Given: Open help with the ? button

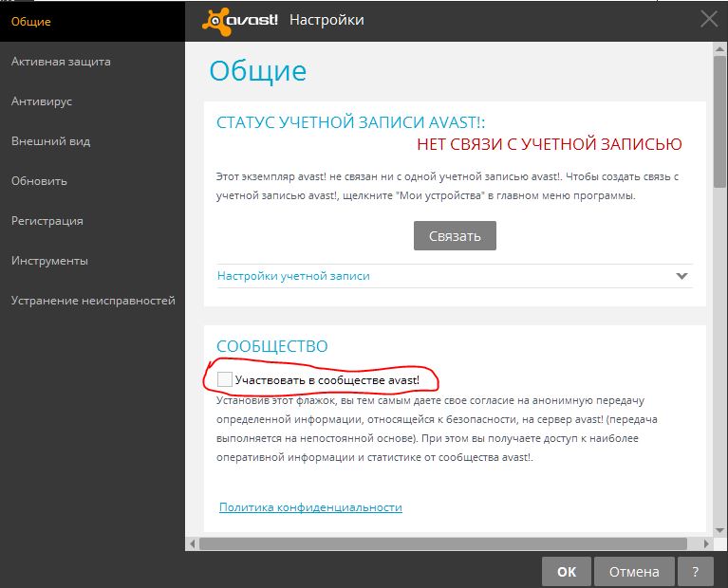Looking at the screenshot, I should pyautogui.click(x=696, y=571).
